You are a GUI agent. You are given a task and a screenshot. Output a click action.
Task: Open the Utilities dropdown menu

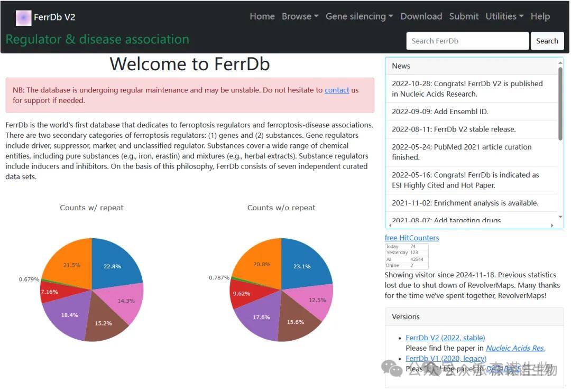(504, 16)
